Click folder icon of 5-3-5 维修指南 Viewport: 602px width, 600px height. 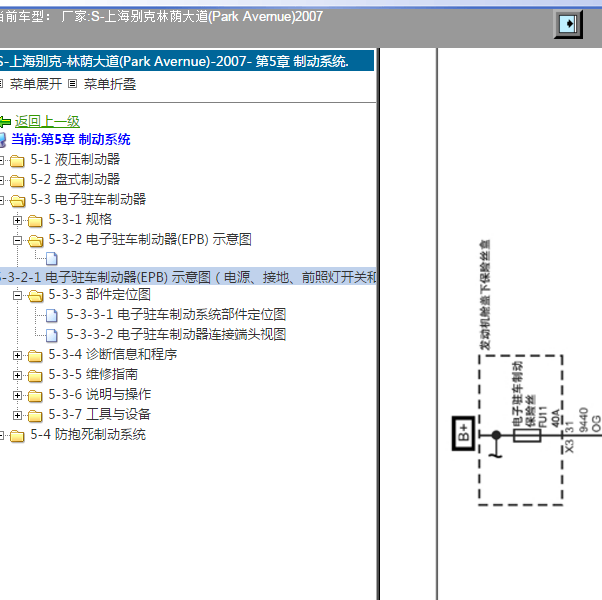coord(35,376)
